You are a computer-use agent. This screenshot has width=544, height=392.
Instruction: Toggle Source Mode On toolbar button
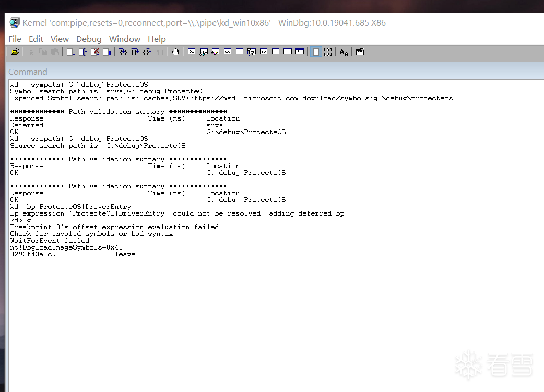coord(316,52)
